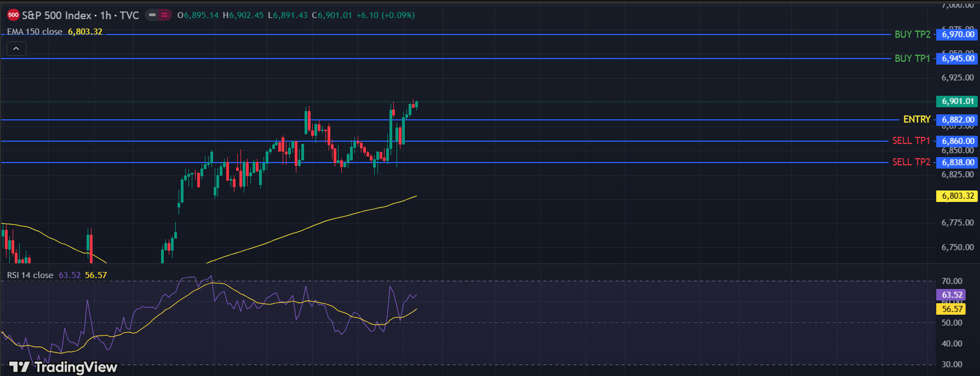Viewport: 980px width, 376px height.
Task: Click the SELL TP2 line label
Action: 911,162
